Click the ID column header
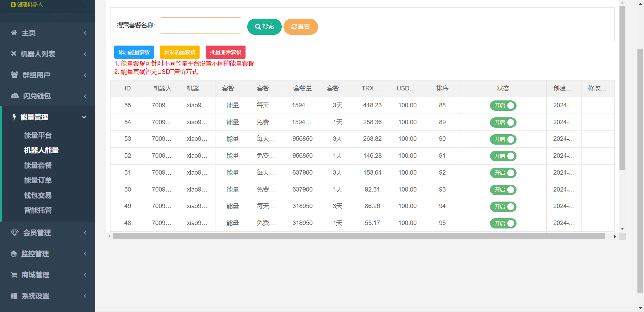644x312 pixels. 128,88
